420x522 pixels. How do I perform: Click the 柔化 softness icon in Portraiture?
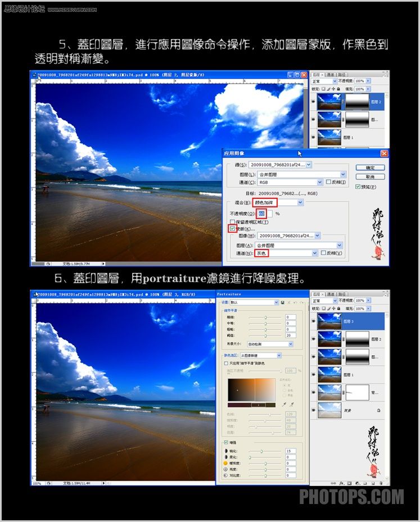[226, 457]
